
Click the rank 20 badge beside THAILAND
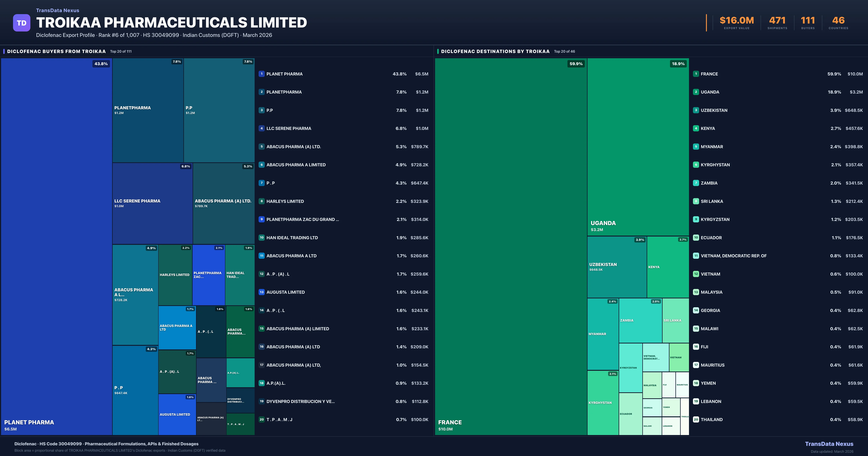[x=696, y=419]
